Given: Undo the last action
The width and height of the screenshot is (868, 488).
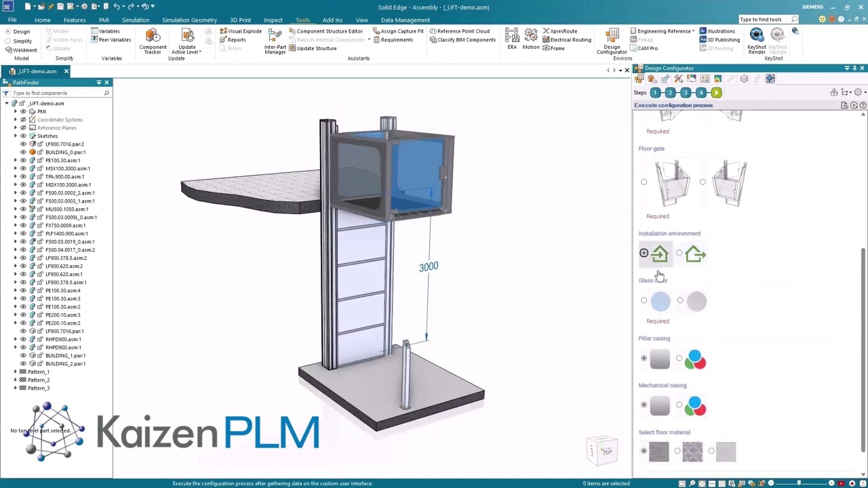Looking at the screenshot, I should point(117,7).
